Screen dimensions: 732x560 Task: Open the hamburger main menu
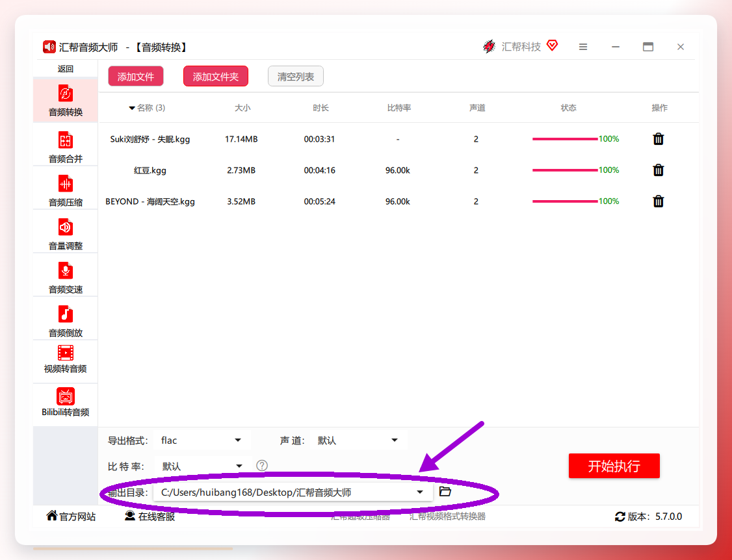click(x=583, y=47)
